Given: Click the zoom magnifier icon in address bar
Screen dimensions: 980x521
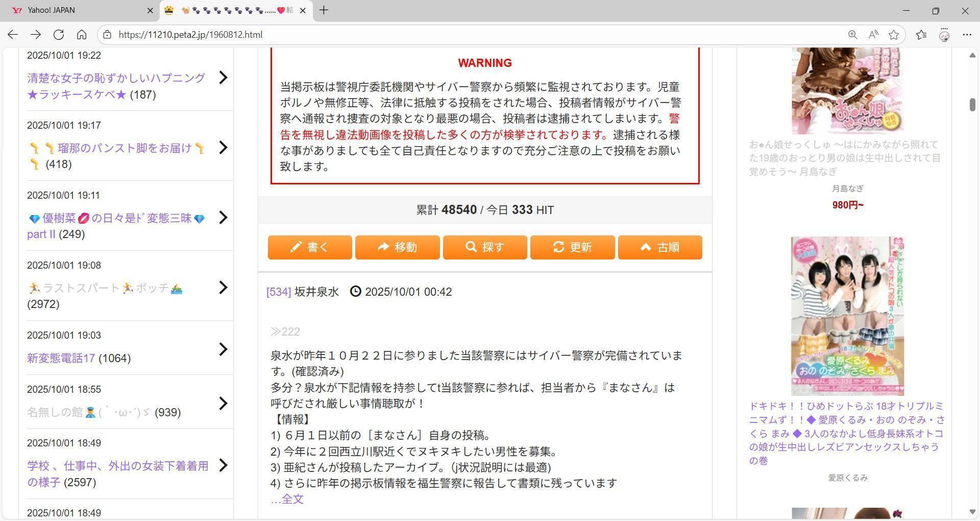Looking at the screenshot, I should 852,35.
